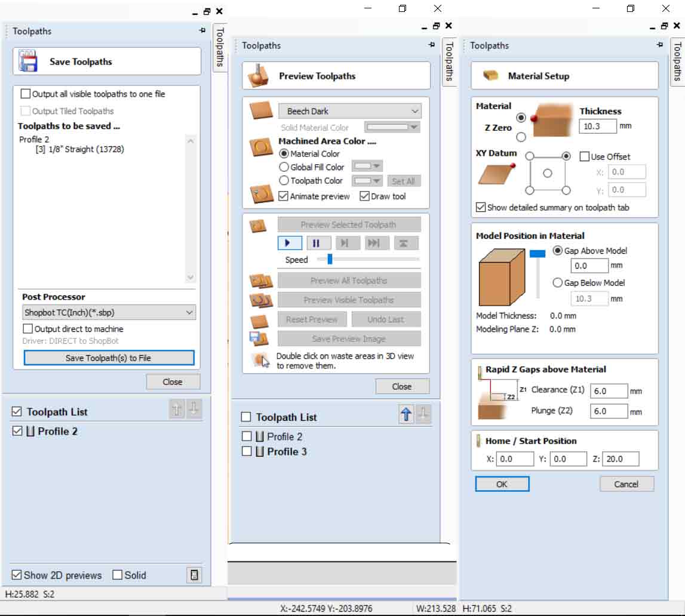The width and height of the screenshot is (685, 616).
Task: Click the stop preview playback button
Action: point(406,243)
